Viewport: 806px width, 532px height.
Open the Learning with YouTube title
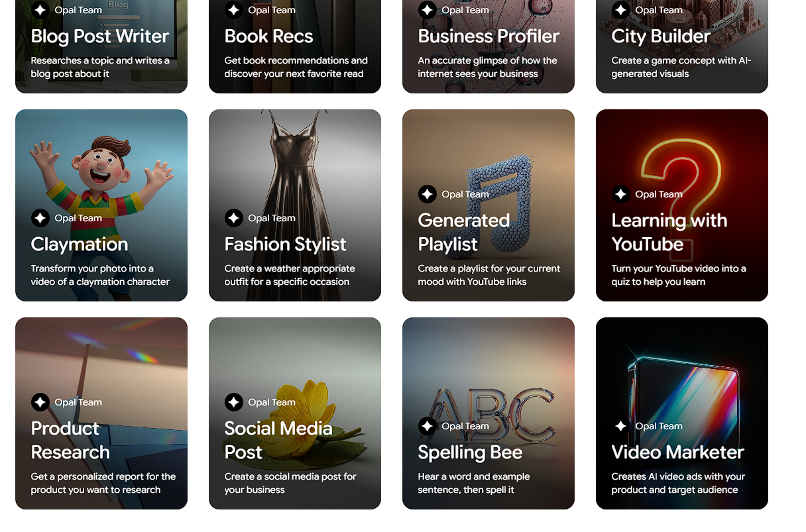(x=669, y=232)
